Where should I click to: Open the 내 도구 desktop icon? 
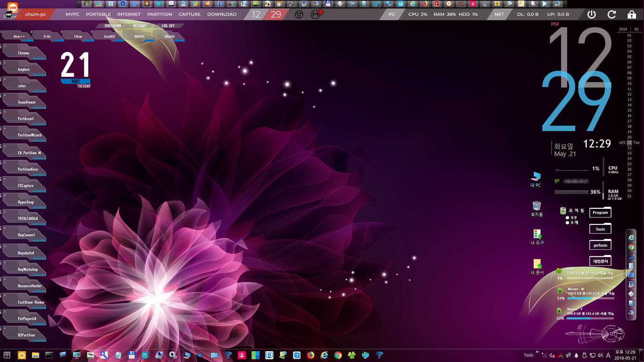537,237
